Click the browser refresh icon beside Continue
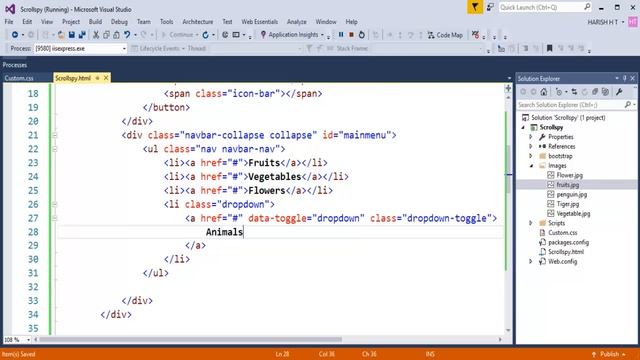 [x=205, y=35]
